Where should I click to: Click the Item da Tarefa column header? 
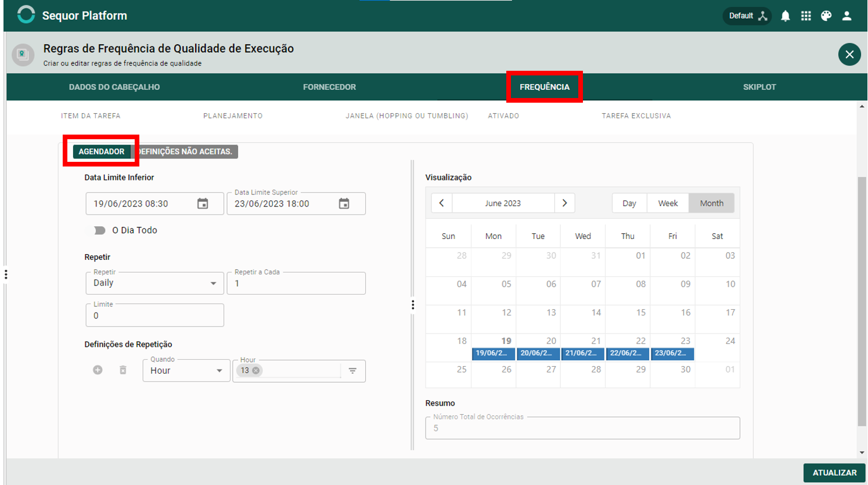pyautogui.click(x=91, y=116)
